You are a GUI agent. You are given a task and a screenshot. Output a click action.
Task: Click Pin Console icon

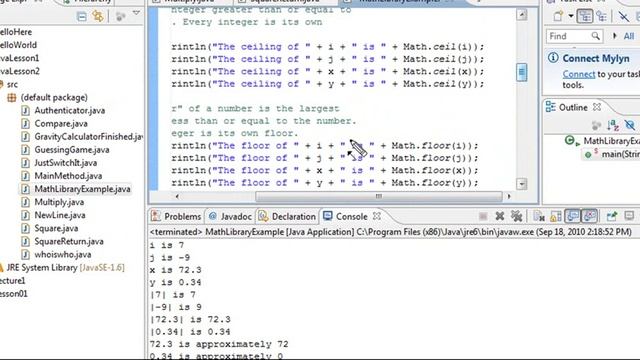pos(611,216)
